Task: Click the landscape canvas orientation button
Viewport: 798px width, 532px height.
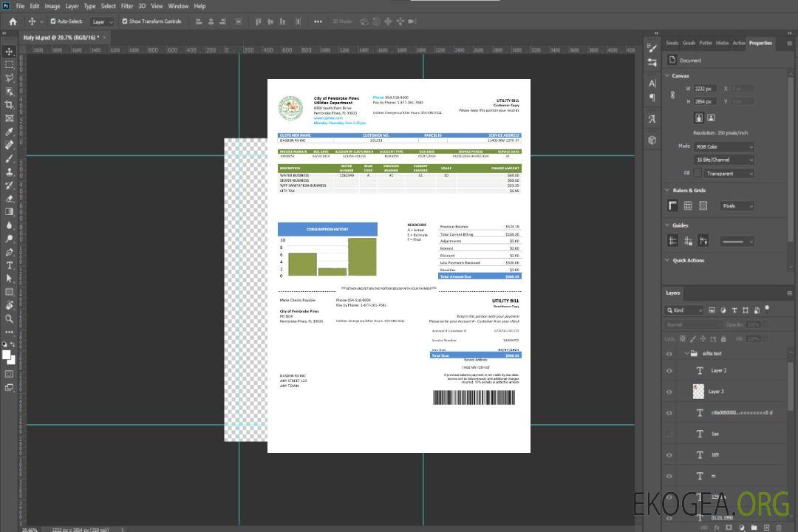Action: pyautogui.click(x=711, y=117)
